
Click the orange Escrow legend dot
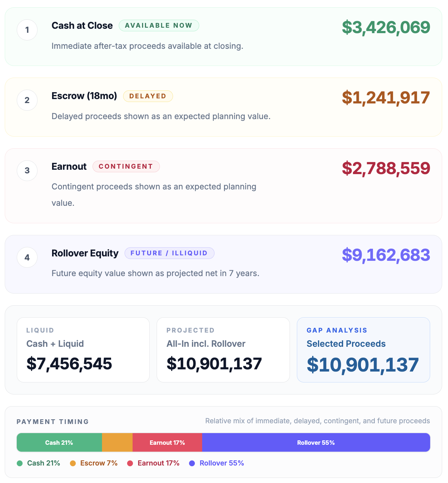[x=73, y=463]
